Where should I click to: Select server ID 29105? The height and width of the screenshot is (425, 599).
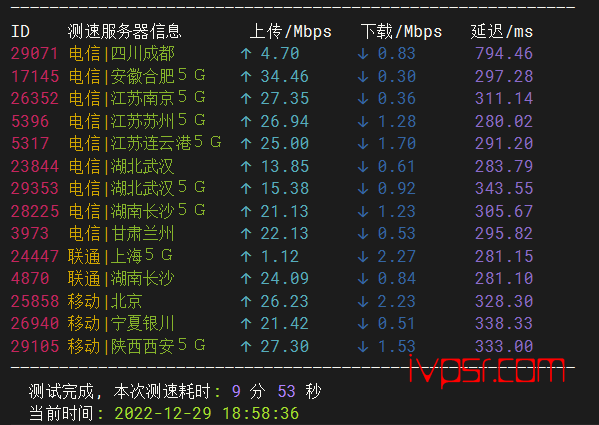click(x=34, y=347)
